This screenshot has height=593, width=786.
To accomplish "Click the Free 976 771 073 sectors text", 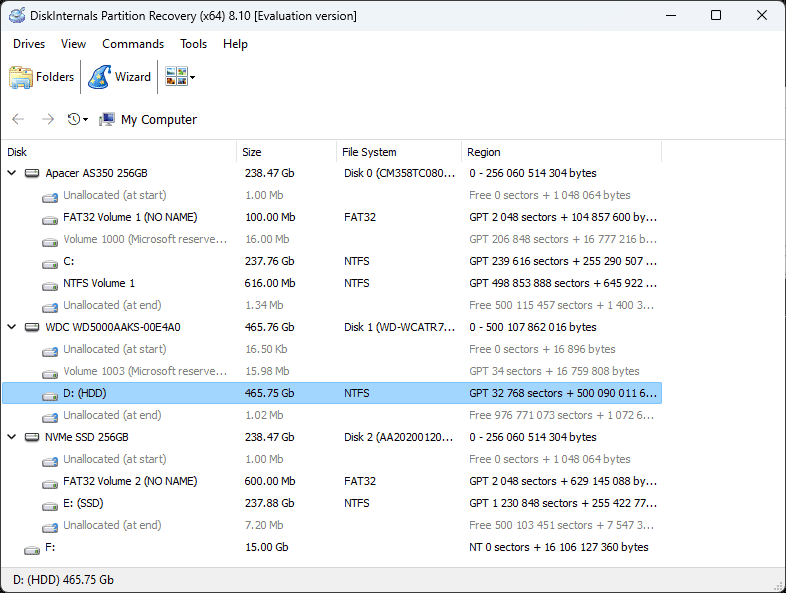I will 561,415.
